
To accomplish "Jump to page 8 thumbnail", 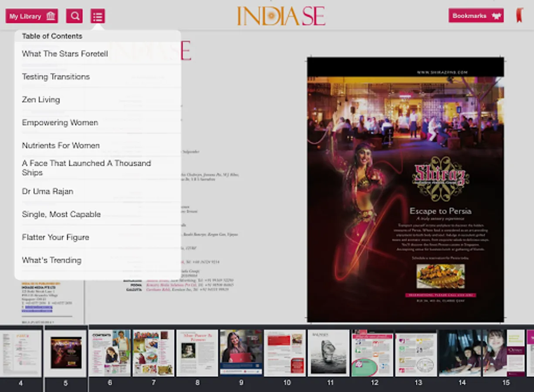I will [197, 353].
